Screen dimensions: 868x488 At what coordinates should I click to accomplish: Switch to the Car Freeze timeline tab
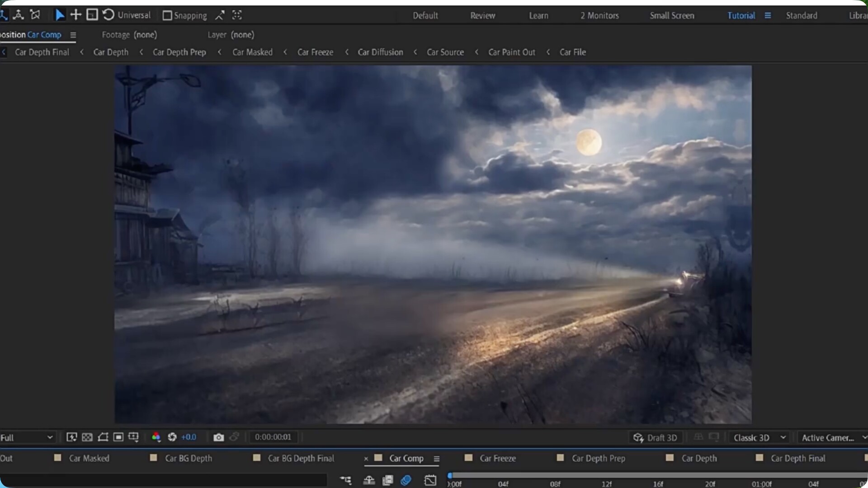pos(497,458)
